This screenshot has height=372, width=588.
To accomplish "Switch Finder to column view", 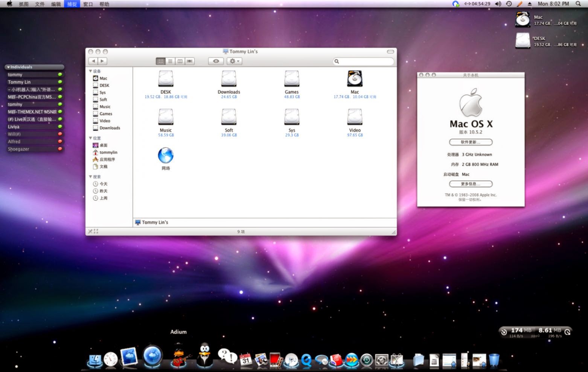I will pos(180,61).
